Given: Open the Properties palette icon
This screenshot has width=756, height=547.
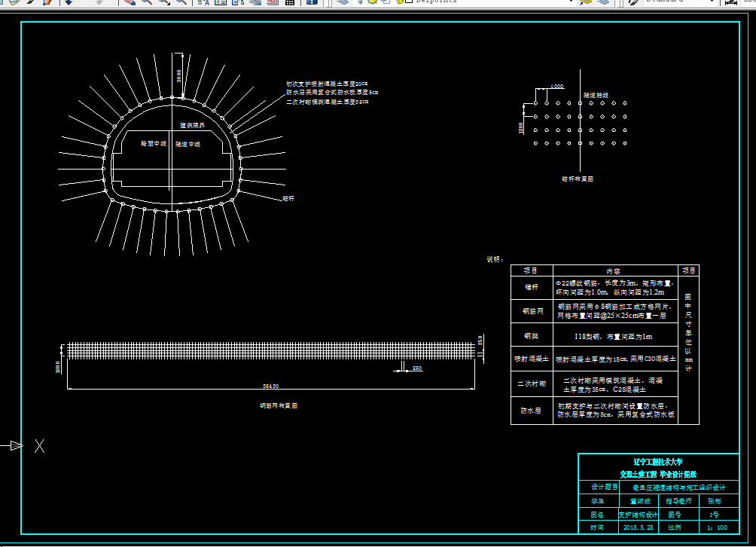Looking at the screenshot, I should (203, 2).
